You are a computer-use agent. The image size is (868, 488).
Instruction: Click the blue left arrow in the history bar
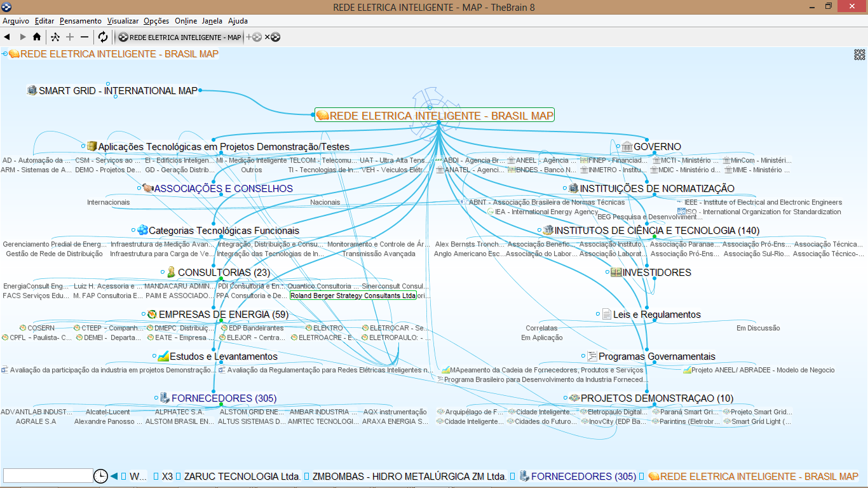[114, 476]
